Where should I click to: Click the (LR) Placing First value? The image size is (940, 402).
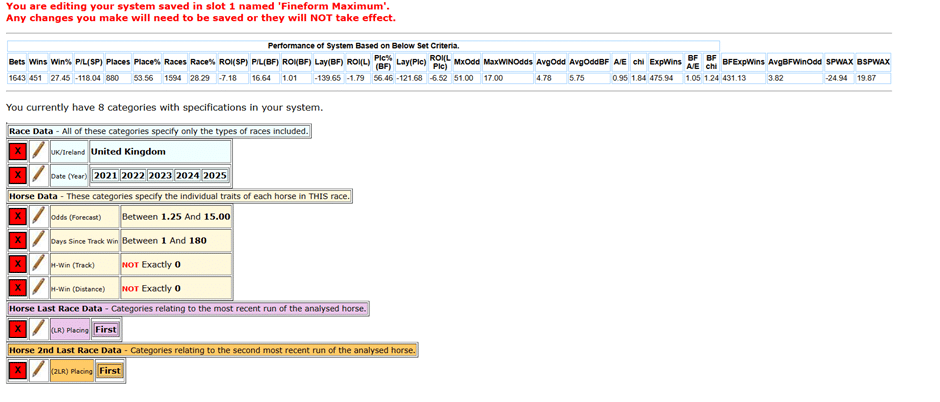click(x=106, y=329)
